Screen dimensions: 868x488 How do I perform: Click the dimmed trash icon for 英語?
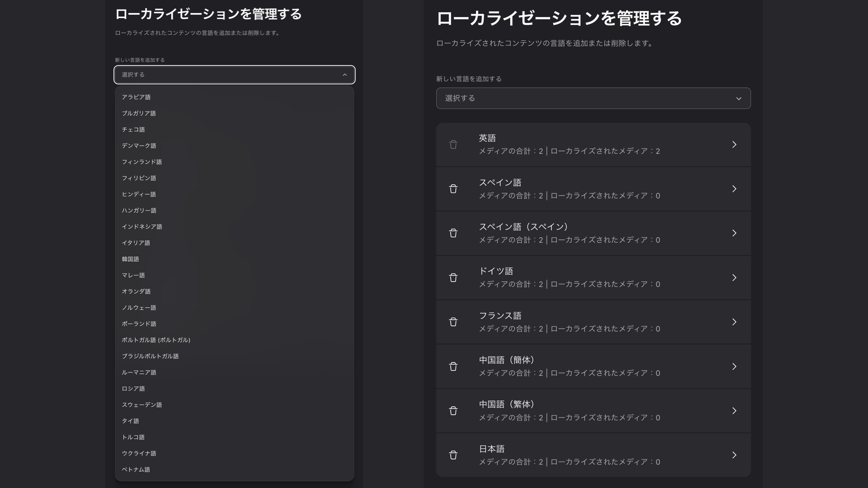[453, 145]
